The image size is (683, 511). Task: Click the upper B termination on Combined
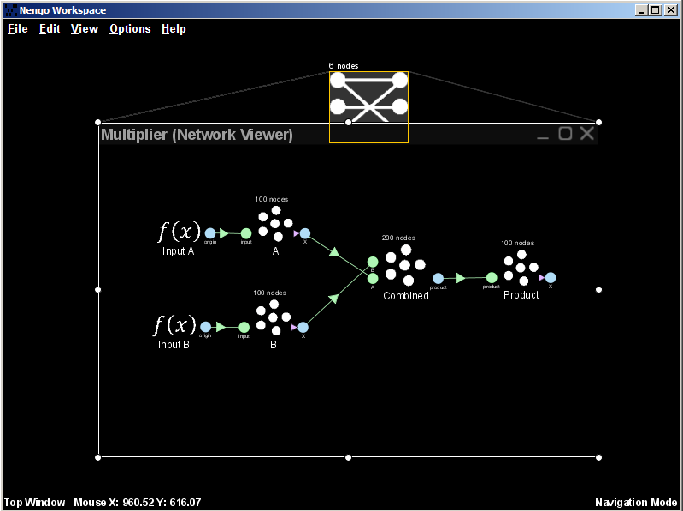tap(373, 262)
